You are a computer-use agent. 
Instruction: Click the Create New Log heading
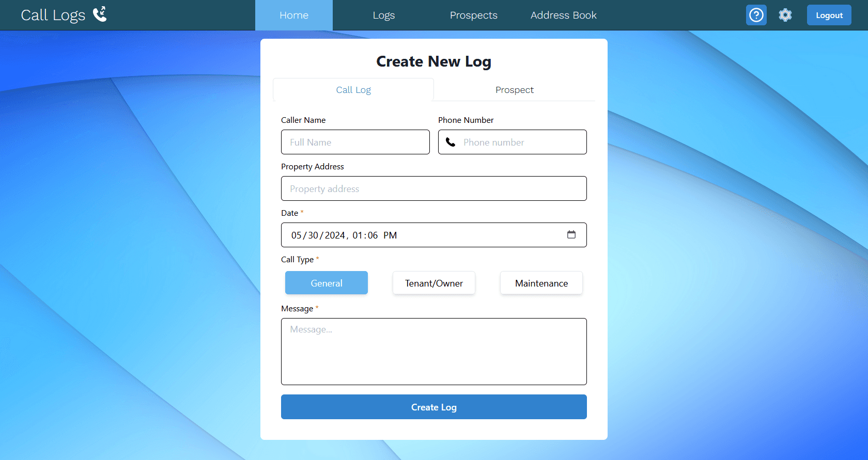[434, 61]
